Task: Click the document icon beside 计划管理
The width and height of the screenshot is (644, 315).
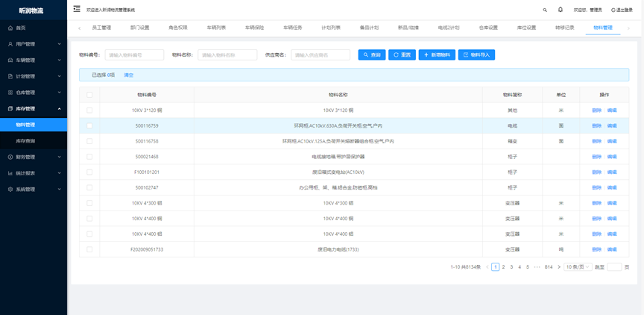Action: 10,76
